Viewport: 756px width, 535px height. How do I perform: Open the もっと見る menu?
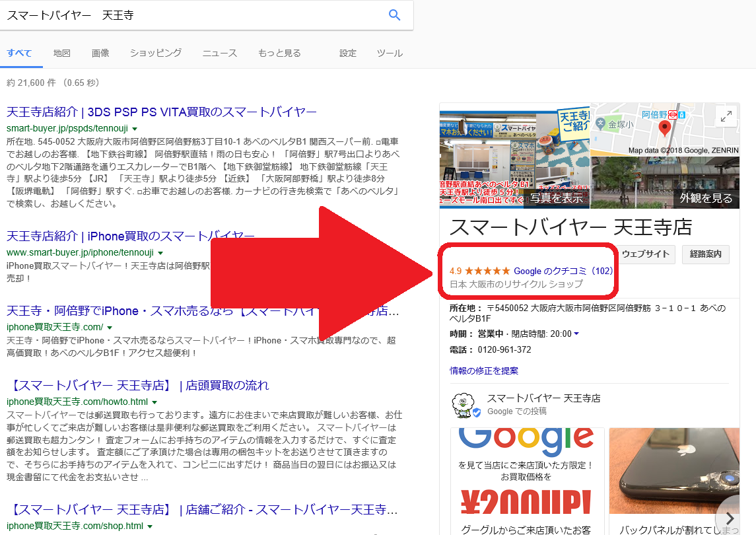[x=279, y=53]
